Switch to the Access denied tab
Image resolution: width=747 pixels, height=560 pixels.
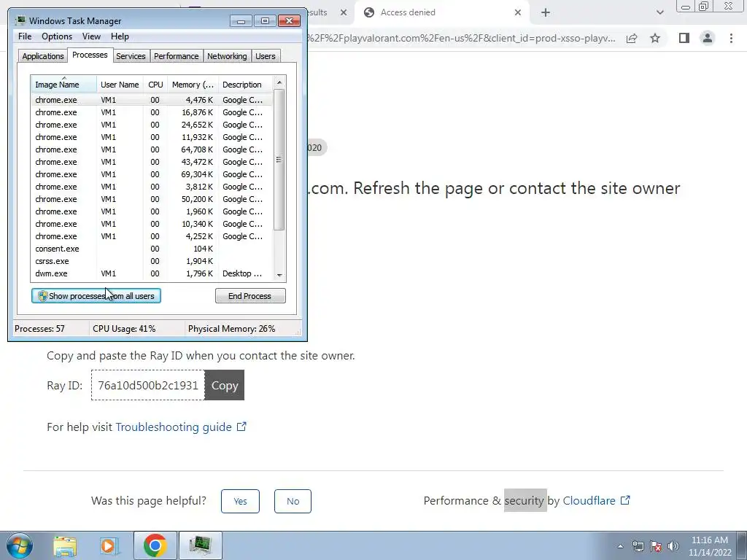[441, 12]
